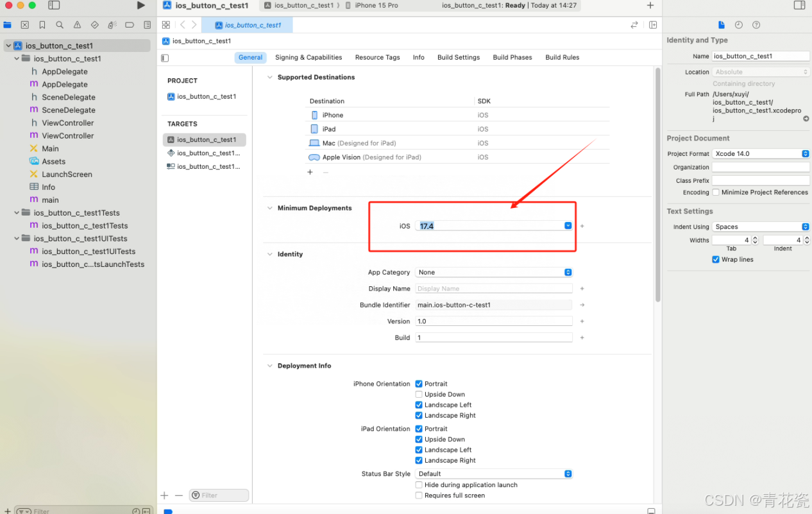The height and width of the screenshot is (514, 812).
Task: Select the ViewController implementation file
Action: point(67,135)
